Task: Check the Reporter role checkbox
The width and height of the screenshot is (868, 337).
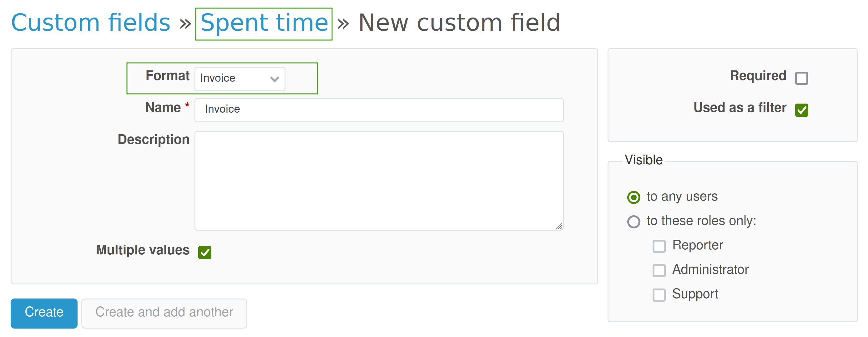Action: [x=659, y=246]
